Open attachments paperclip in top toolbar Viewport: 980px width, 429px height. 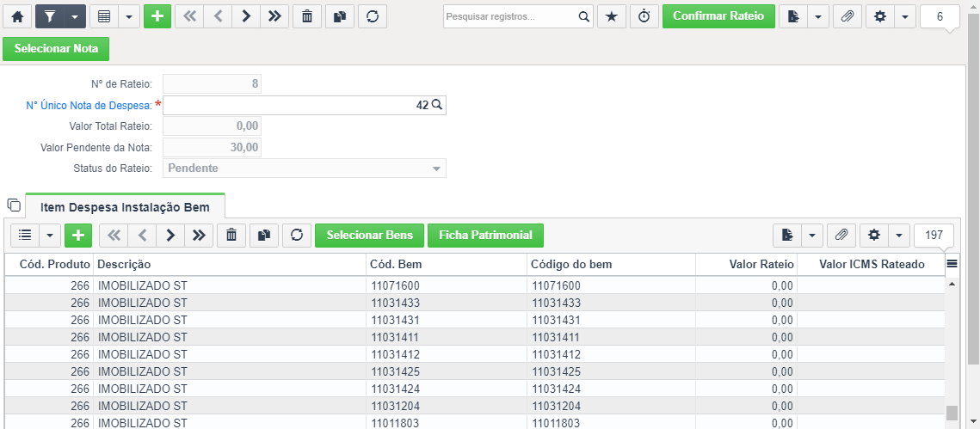(x=847, y=16)
